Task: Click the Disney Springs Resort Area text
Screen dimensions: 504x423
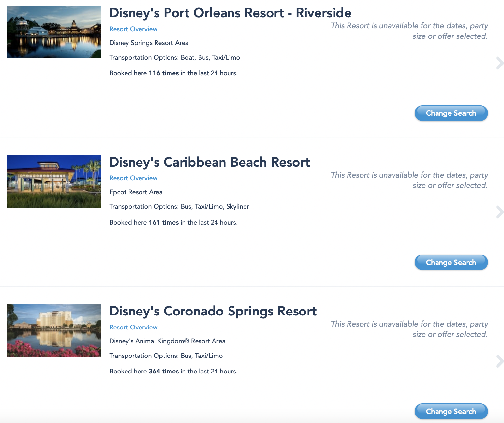Action: [149, 43]
